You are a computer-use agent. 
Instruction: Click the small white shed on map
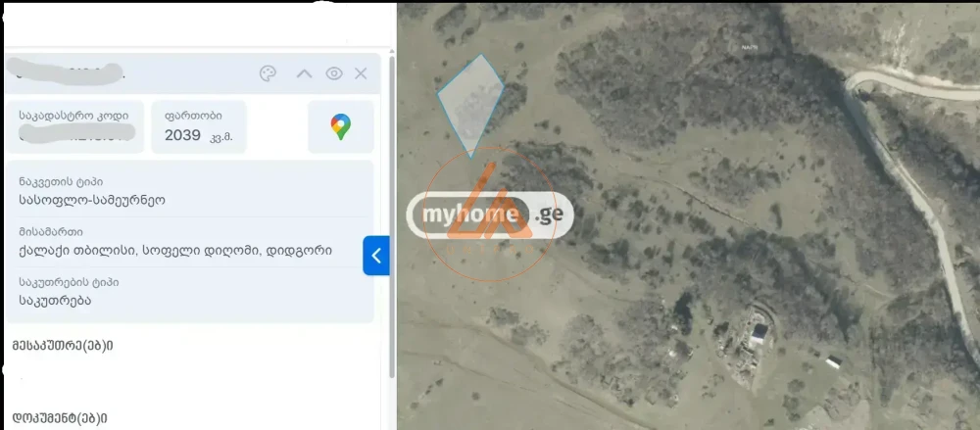point(833,361)
